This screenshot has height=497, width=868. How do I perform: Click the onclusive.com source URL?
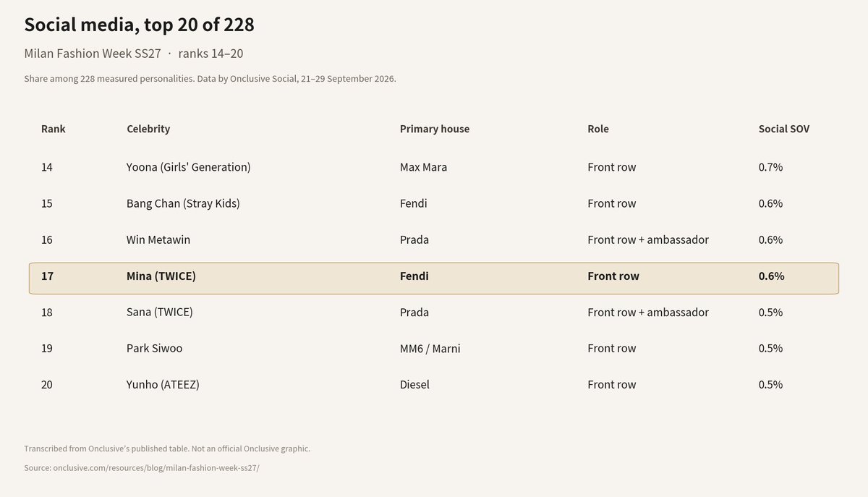(x=156, y=468)
